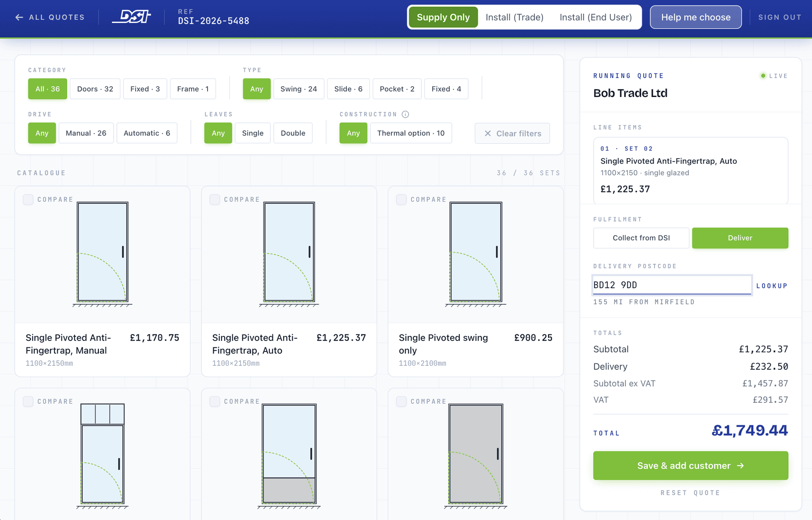Screen dimensions: 812x520
Task: Select Any under Leaves filter
Action: pos(218,133)
